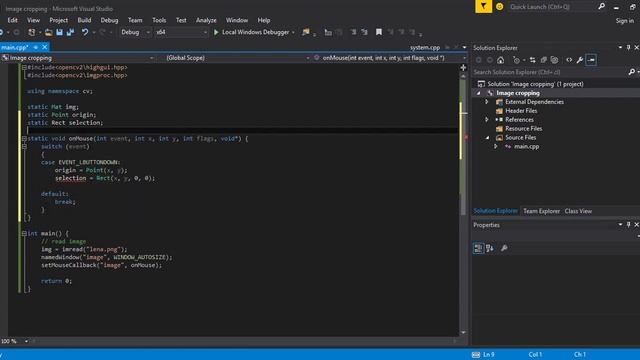Screen dimensions: 640x360
Task: Expand main.cpp node in Solution Explorer
Action: pyautogui.click(x=496, y=147)
